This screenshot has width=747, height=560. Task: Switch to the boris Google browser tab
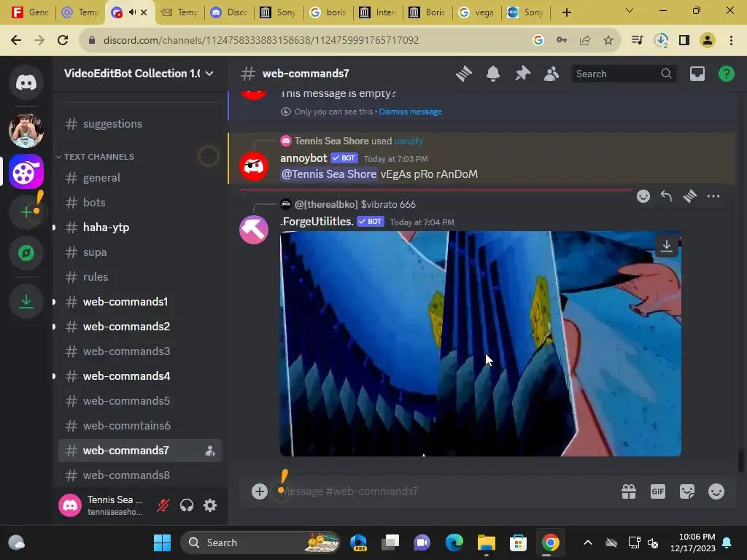[329, 12]
